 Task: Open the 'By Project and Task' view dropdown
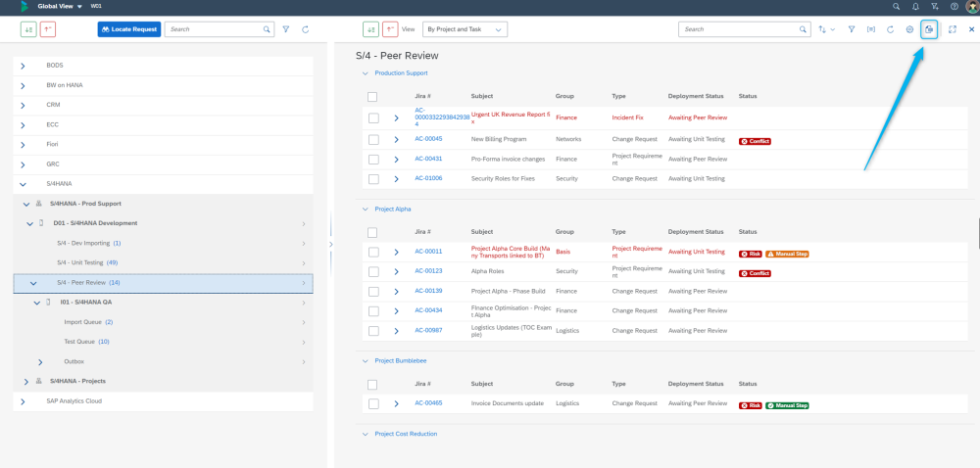465,29
